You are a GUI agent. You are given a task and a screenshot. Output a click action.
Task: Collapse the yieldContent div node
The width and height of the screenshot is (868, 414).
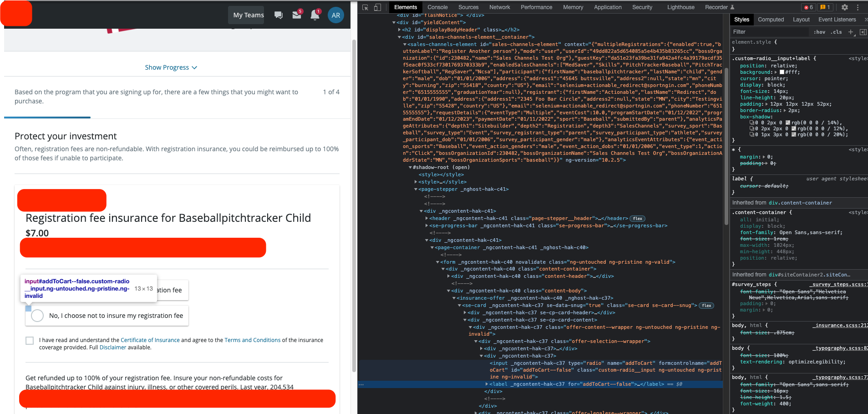point(394,22)
